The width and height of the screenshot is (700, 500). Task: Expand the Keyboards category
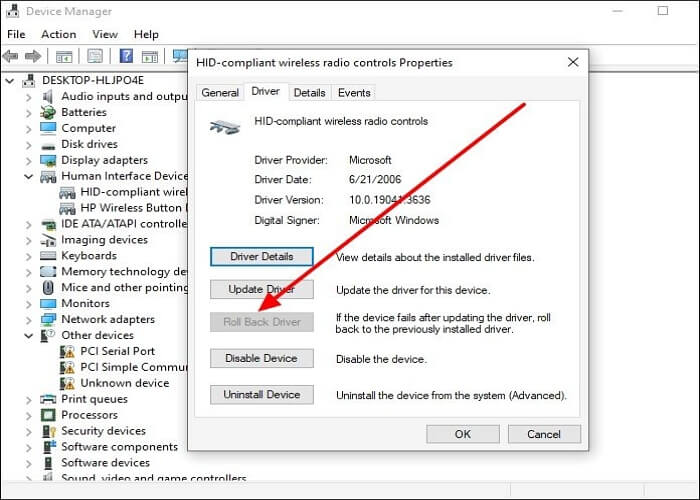click(x=29, y=256)
